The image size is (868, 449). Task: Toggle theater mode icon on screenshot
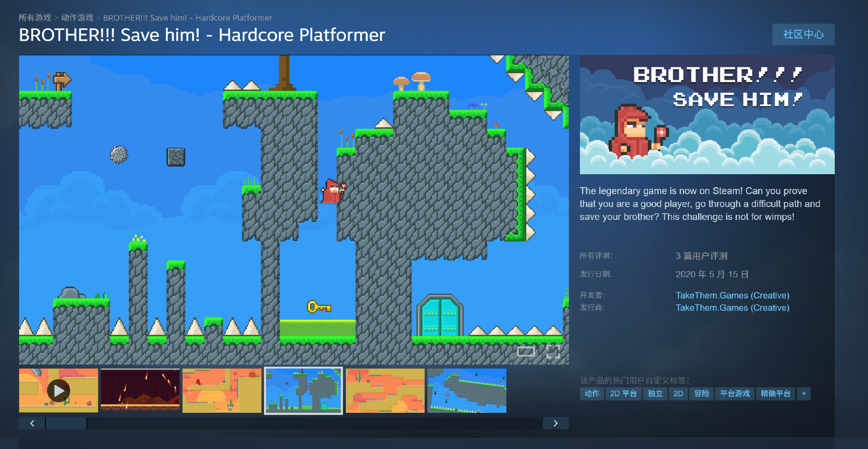(526, 352)
